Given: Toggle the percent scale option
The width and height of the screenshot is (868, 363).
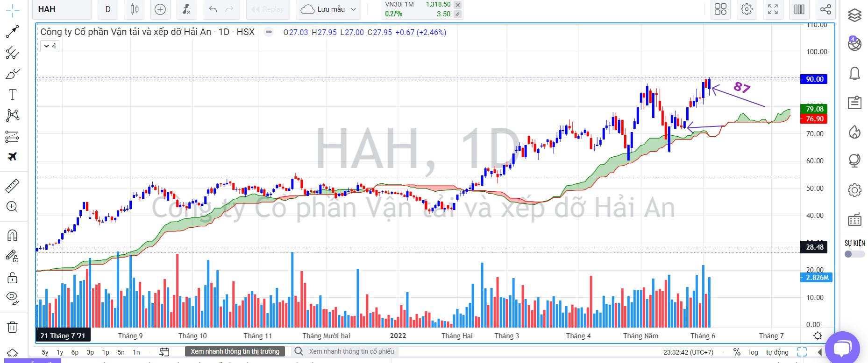Looking at the screenshot, I should 737,352.
